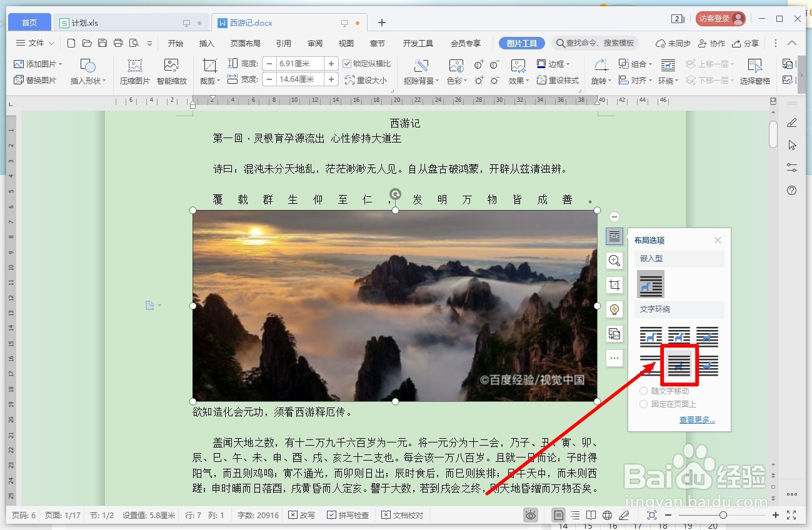Click the 协作 collaborate button
The height and width of the screenshot is (530, 812).
click(711, 43)
